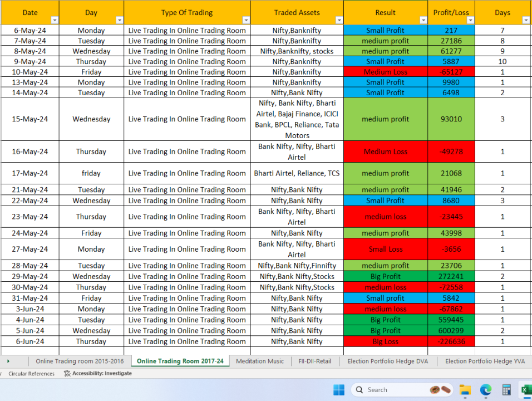Click the Windows Start button

point(339,390)
